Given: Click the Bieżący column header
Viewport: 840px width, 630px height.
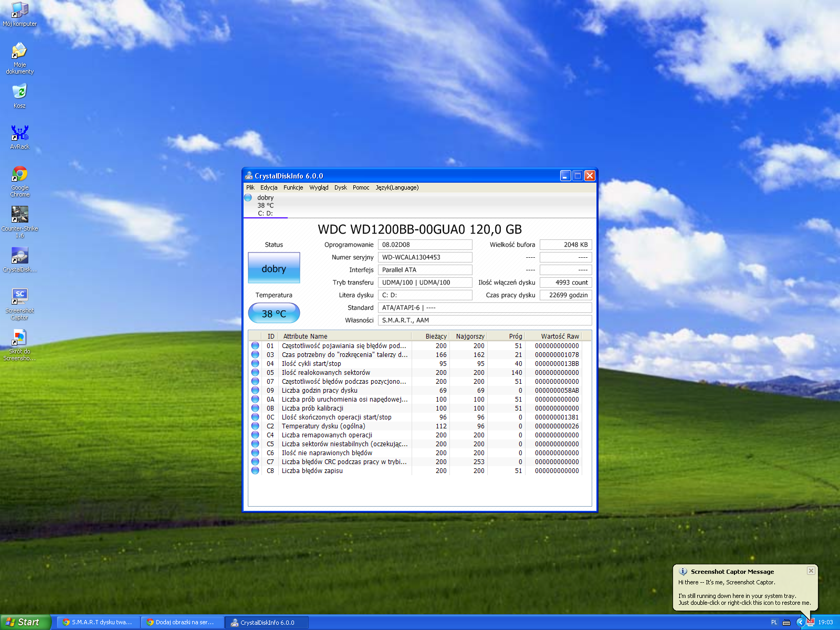Looking at the screenshot, I should coord(431,336).
